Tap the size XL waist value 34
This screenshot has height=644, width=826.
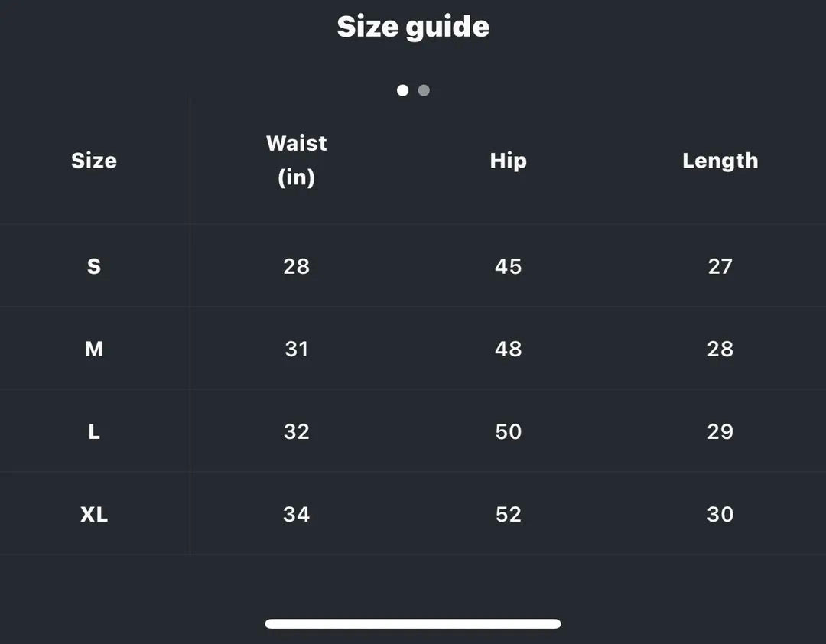pos(297,514)
